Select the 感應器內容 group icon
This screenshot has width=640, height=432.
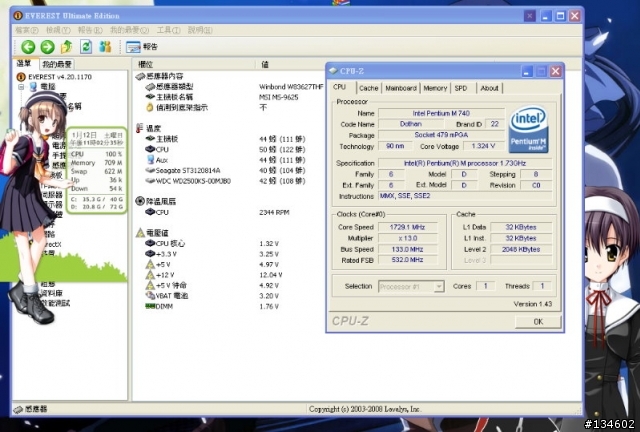coord(140,76)
